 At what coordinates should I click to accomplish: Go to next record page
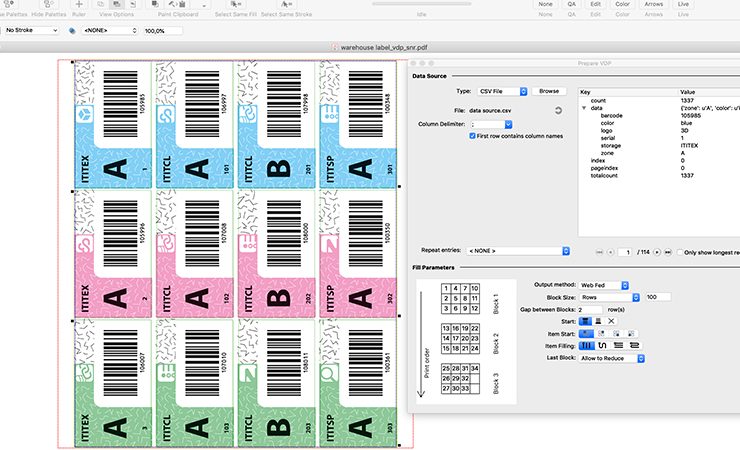(656, 252)
